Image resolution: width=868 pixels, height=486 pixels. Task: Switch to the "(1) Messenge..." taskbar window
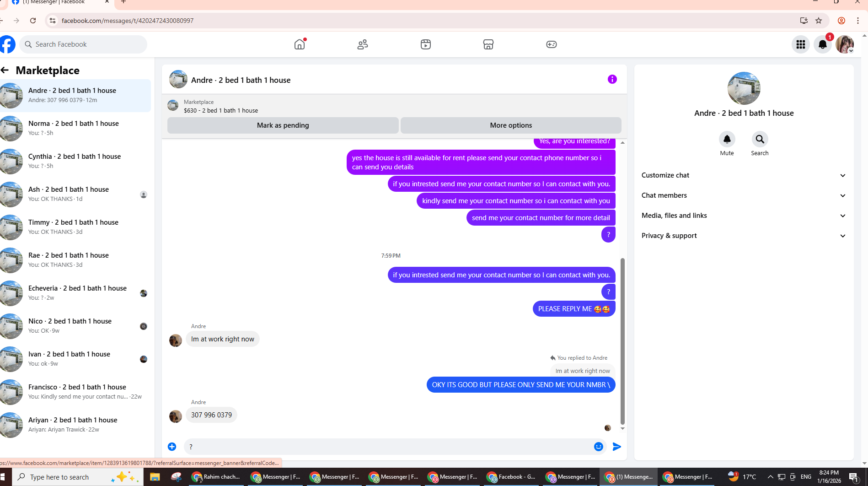click(x=629, y=477)
